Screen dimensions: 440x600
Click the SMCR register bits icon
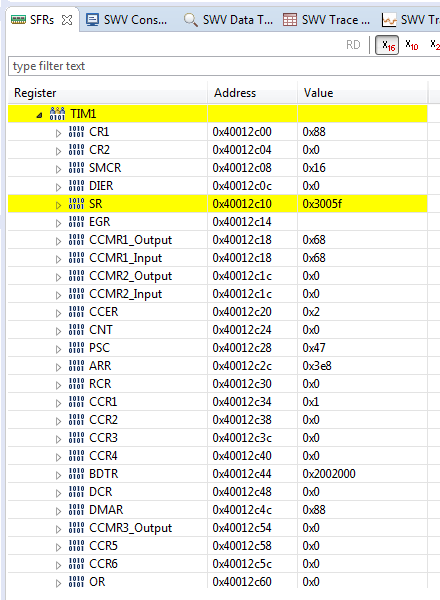pos(76,168)
